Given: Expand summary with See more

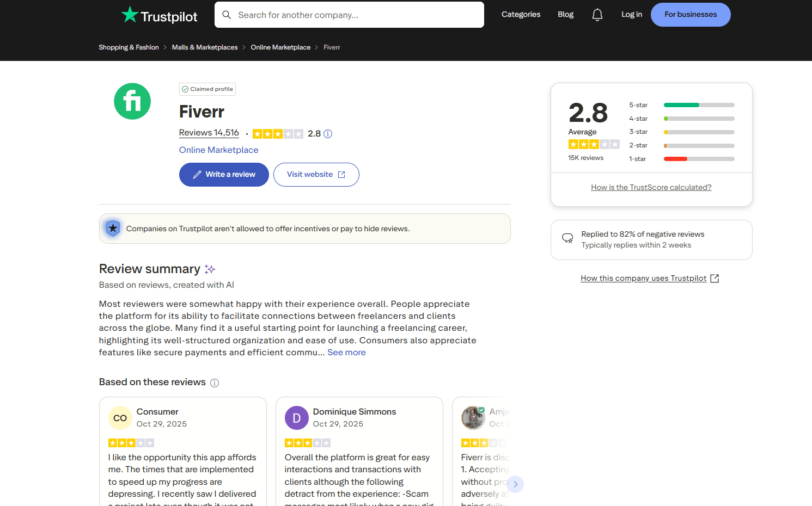Looking at the screenshot, I should click(346, 353).
